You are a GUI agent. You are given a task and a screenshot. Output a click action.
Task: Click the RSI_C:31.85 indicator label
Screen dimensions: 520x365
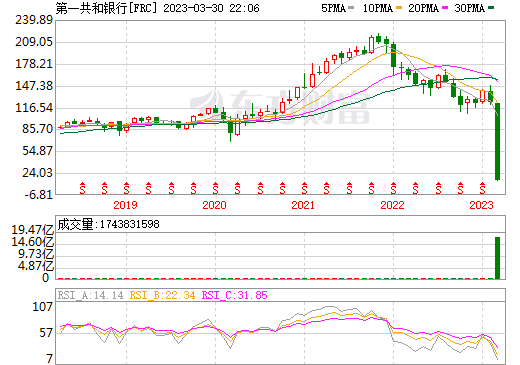point(235,295)
